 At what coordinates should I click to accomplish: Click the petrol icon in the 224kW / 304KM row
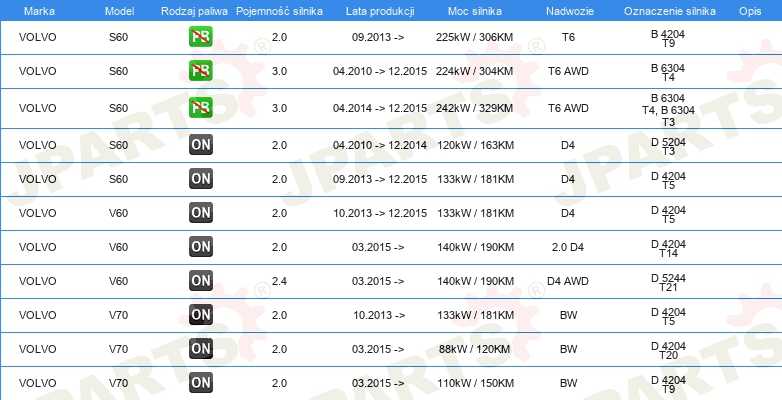click(200, 71)
